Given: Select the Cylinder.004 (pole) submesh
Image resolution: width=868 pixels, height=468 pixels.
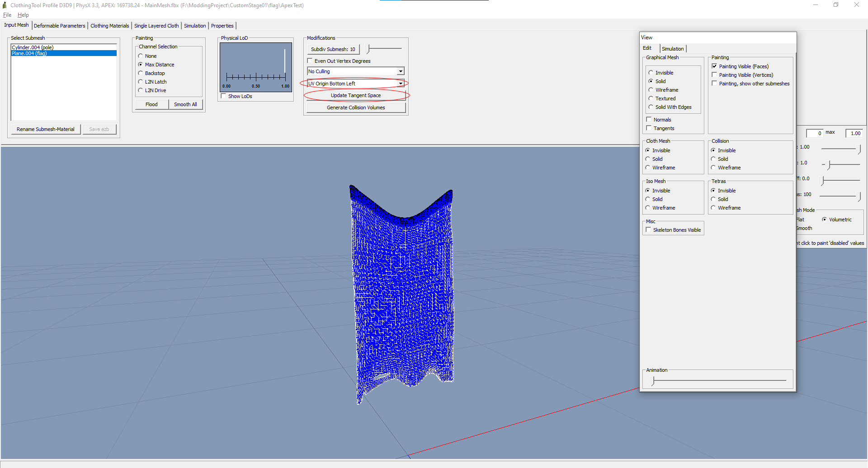Looking at the screenshot, I should [64, 47].
